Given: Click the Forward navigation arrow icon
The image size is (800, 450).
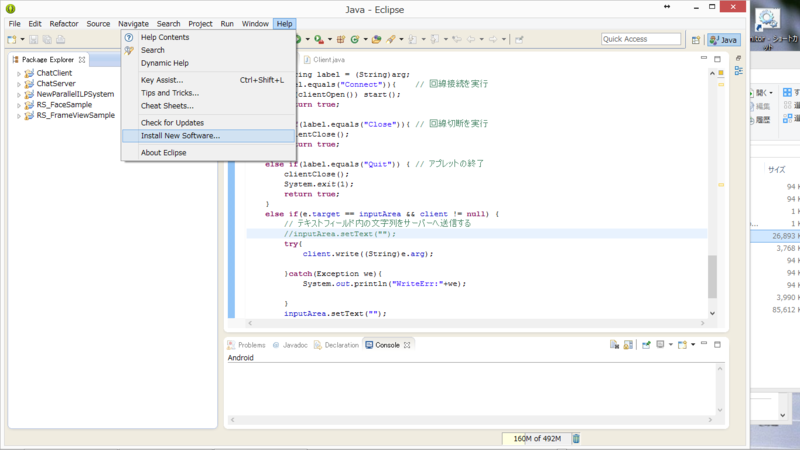Looking at the screenshot, I should pyautogui.click(x=493, y=39).
